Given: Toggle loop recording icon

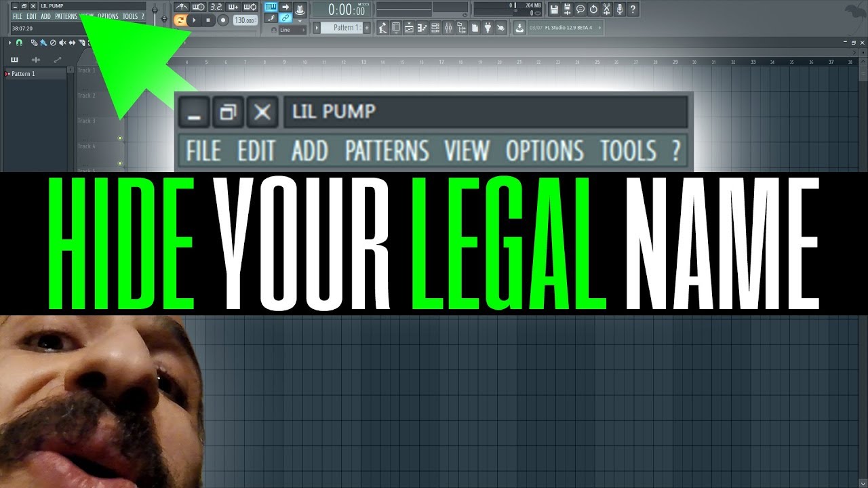Looking at the screenshot, I should point(250,7).
